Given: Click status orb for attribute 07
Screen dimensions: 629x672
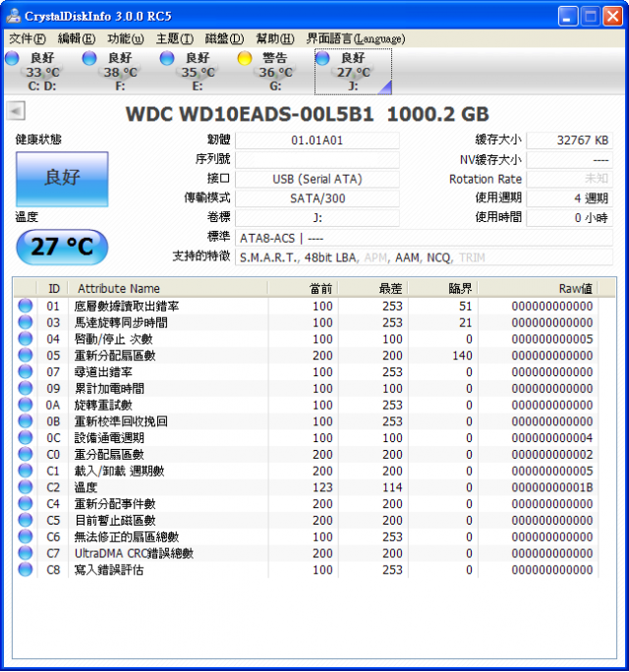Looking at the screenshot, I should coord(26,371).
